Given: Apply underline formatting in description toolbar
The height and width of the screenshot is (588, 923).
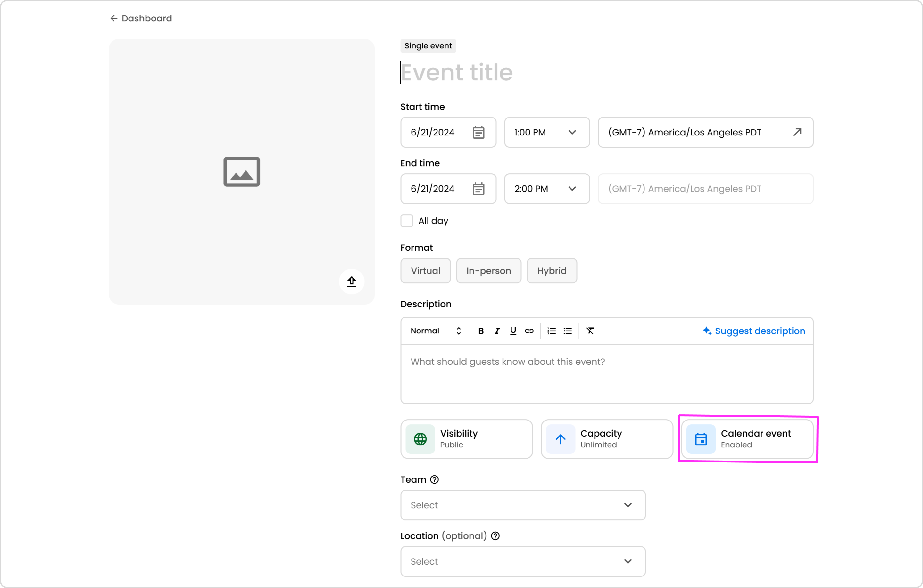Looking at the screenshot, I should 513,331.
